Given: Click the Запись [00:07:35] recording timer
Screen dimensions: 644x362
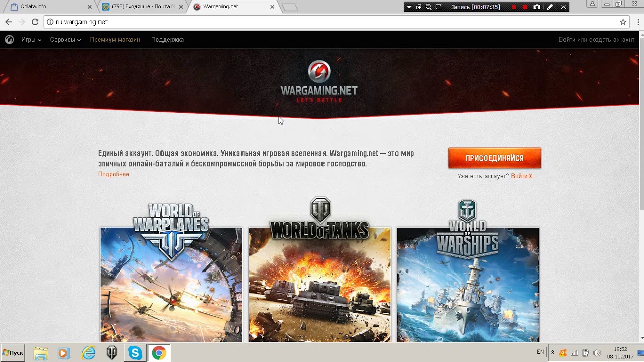Looking at the screenshot, I should 475,7.
